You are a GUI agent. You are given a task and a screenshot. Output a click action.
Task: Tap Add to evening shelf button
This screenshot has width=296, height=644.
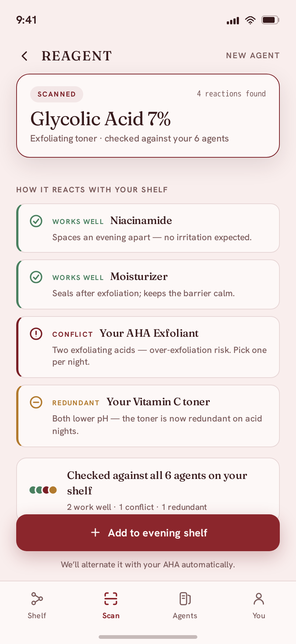click(x=148, y=533)
